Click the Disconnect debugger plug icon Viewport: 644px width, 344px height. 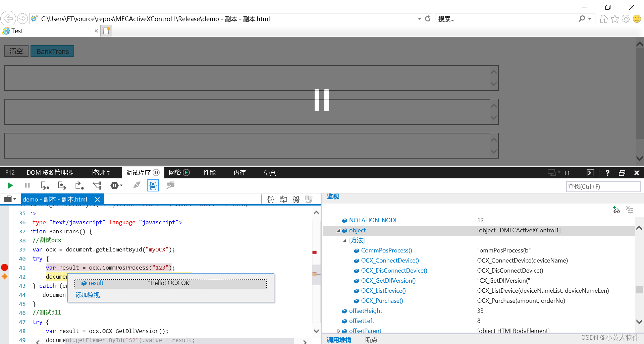137,185
